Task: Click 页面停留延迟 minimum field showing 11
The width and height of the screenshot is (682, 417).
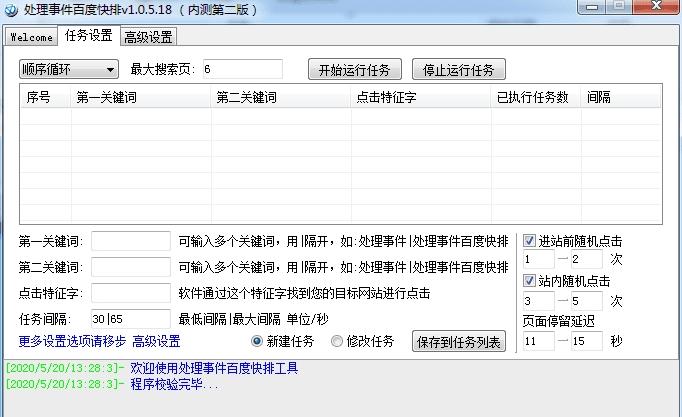Action: click(x=538, y=341)
